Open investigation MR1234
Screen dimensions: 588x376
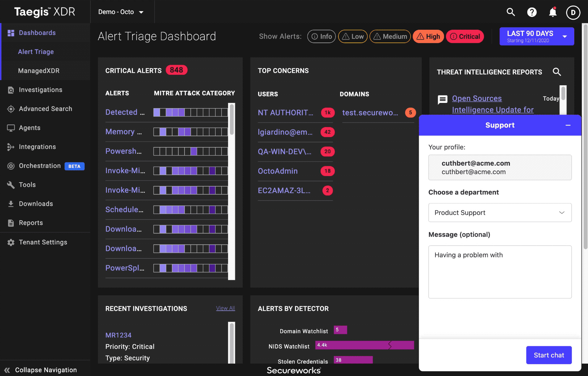[x=118, y=335]
